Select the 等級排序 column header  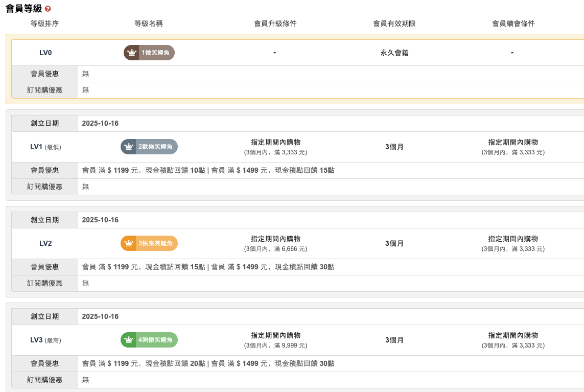point(45,24)
